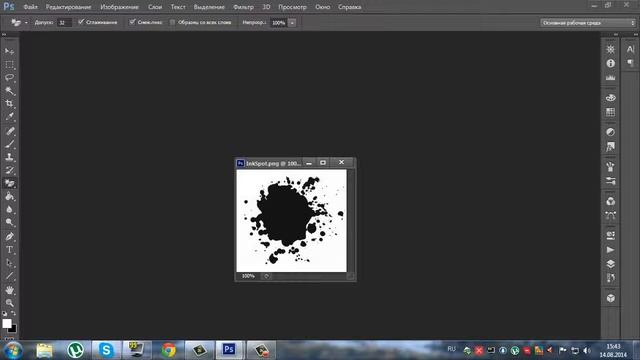Select the Line shape tool
This screenshot has height=360, width=640.
[x=9, y=276]
